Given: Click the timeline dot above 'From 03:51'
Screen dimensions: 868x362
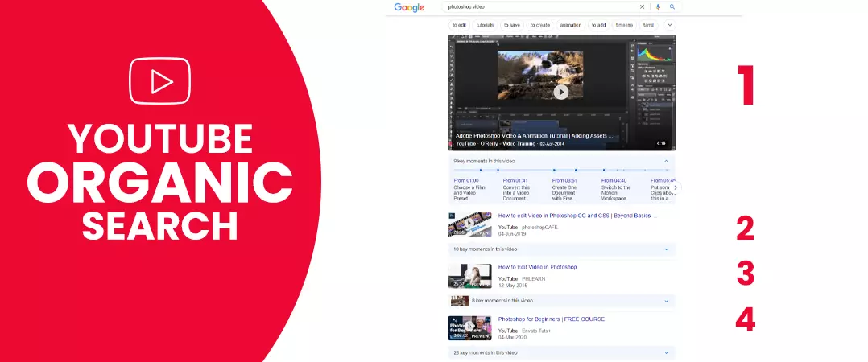Looking at the screenshot, I should coord(554,171).
